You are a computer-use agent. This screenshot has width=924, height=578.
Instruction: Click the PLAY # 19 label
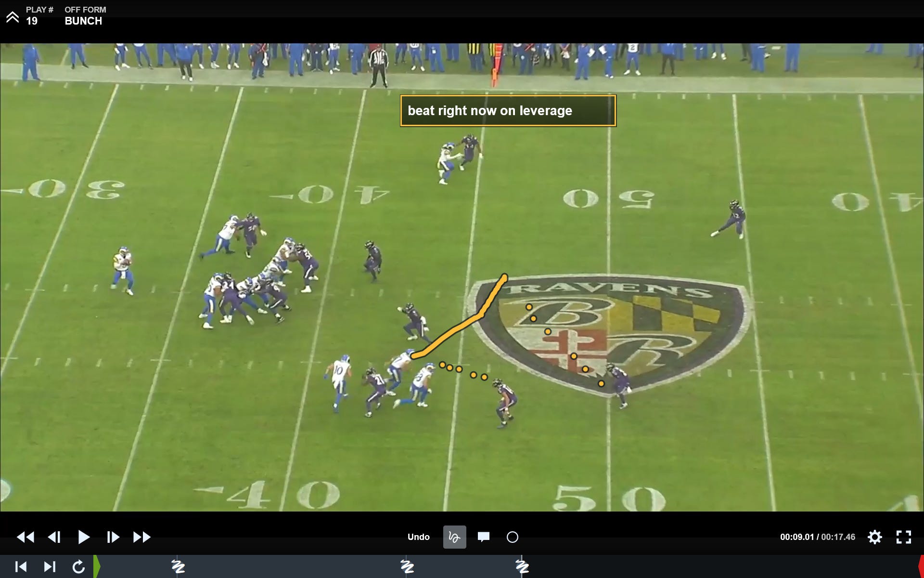point(39,16)
